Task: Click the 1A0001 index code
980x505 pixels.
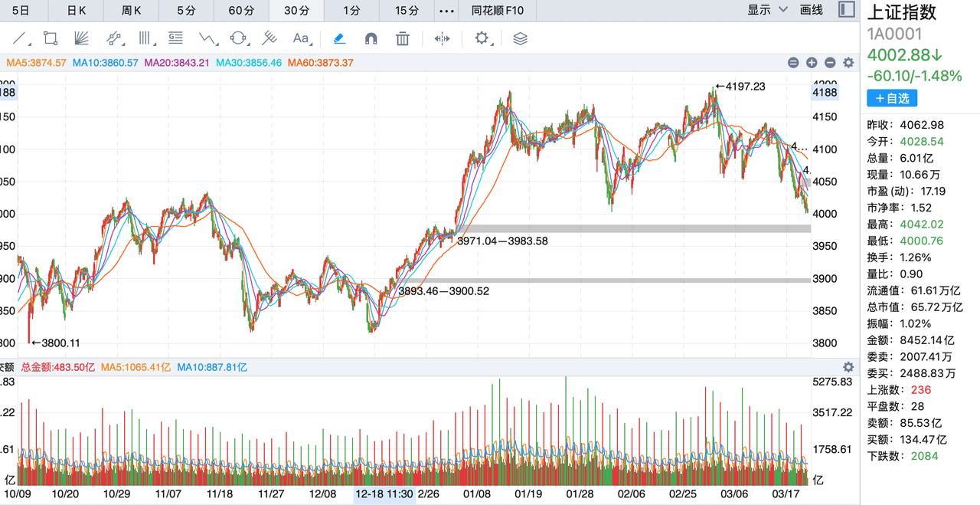Action: (894, 34)
